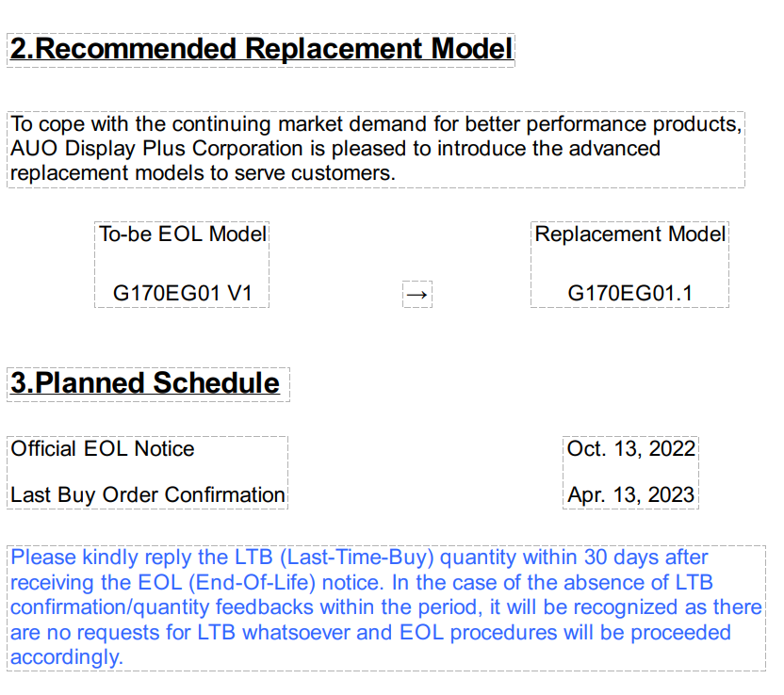
Task: Click the Last Buy Order Confirmation text
Action: coord(148,494)
